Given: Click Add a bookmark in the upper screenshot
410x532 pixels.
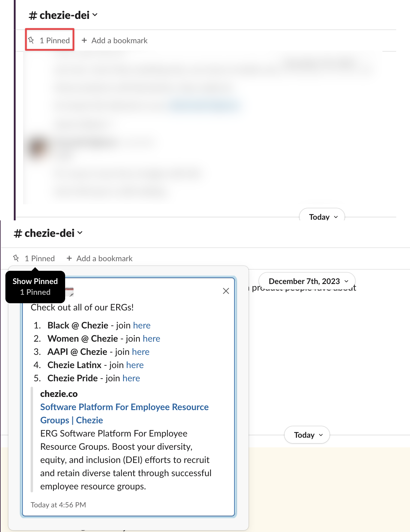Looking at the screenshot, I should (x=115, y=41).
